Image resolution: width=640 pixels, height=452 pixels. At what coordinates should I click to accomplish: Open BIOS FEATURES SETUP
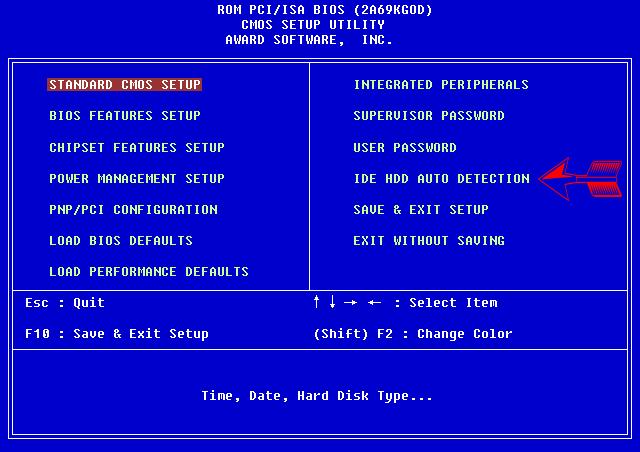tap(125, 116)
